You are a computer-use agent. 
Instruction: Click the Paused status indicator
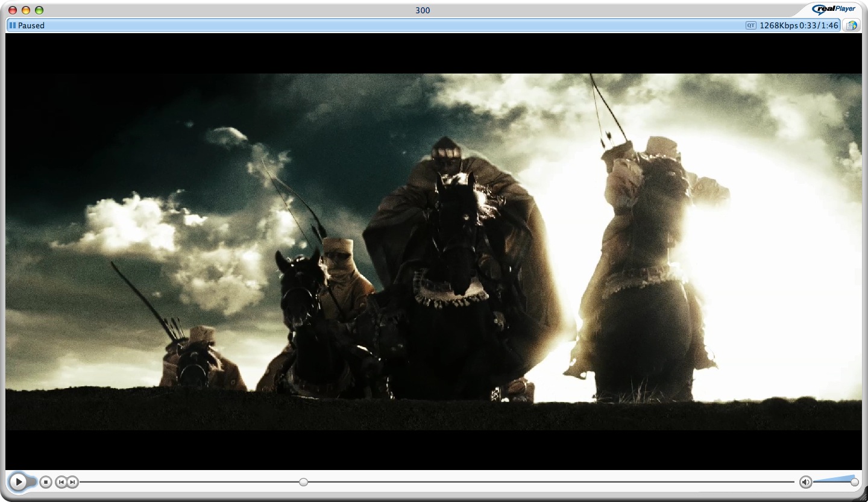(x=27, y=25)
